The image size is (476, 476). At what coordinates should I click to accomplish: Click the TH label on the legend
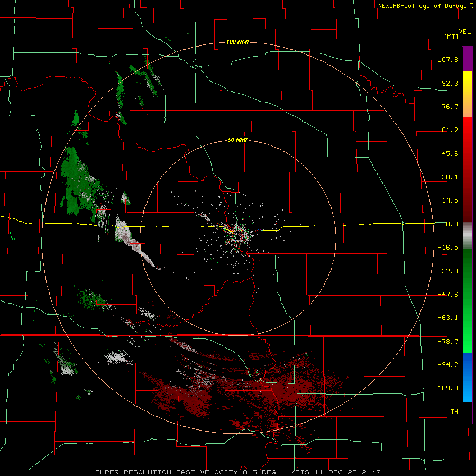click(454, 412)
